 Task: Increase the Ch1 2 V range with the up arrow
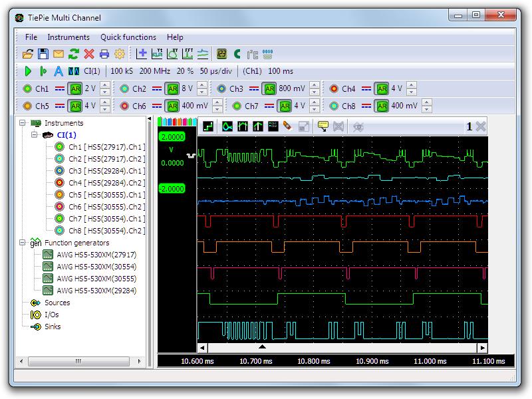(105, 86)
